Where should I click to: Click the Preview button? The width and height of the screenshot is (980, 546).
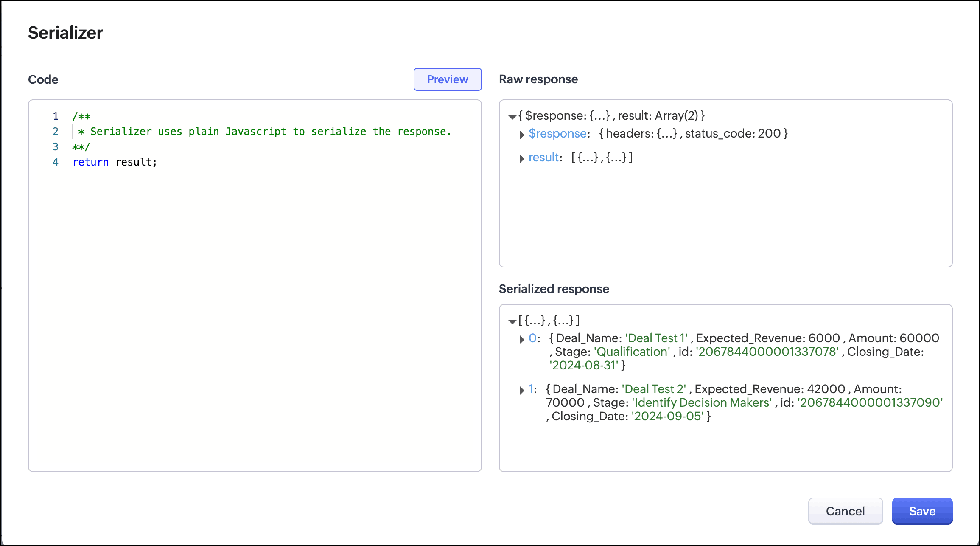click(x=447, y=79)
